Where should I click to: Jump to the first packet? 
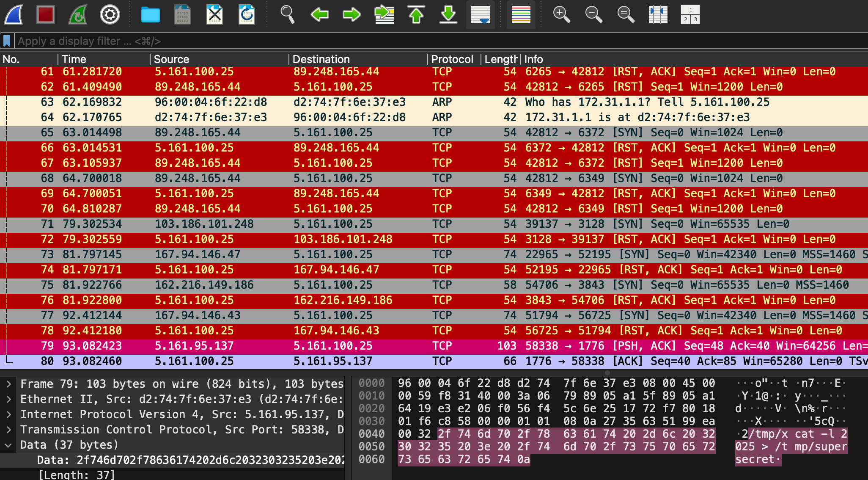tap(416, 15)
